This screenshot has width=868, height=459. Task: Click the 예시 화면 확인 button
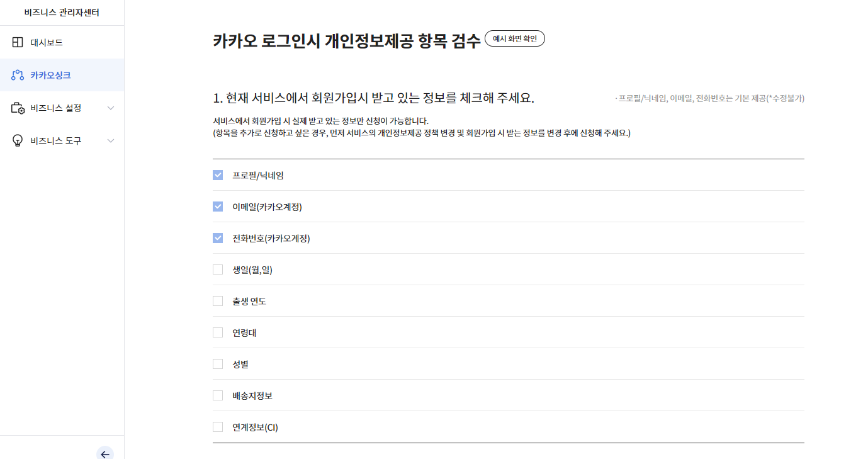515,38
